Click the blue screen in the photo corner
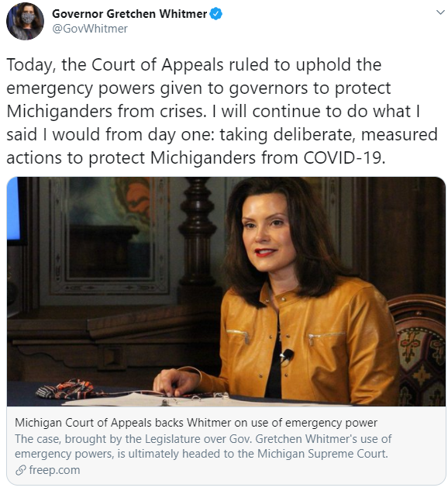 click(13, 210)
